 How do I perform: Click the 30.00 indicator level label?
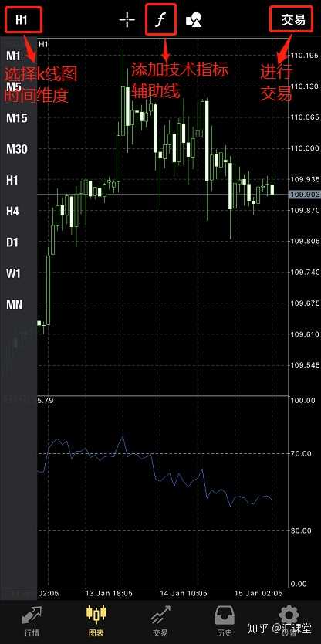coord(302,530)
